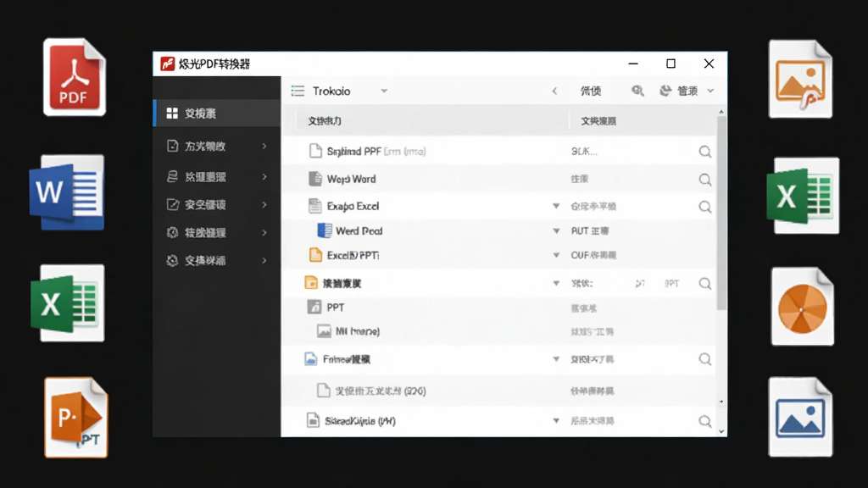
Task: Click the red PDF file icon
Action: point(75,77)
